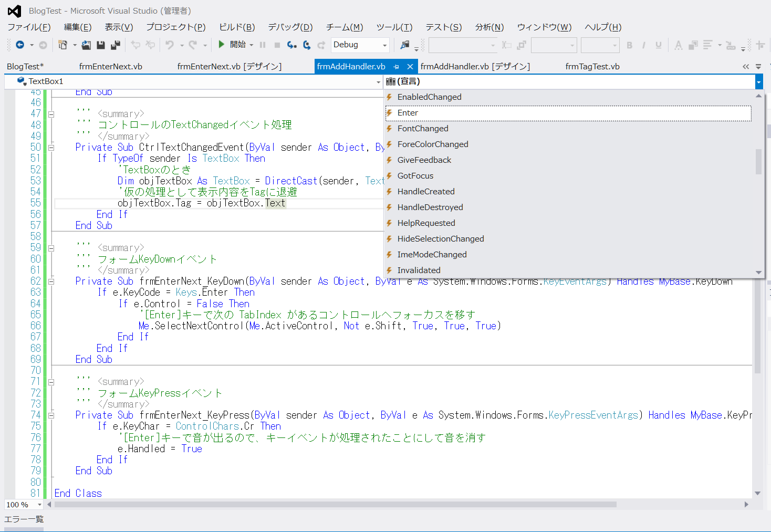Viewport: 771px width, 532px height.
Task: Open the TextBox1 object dropdown
Action: [378, 82]
